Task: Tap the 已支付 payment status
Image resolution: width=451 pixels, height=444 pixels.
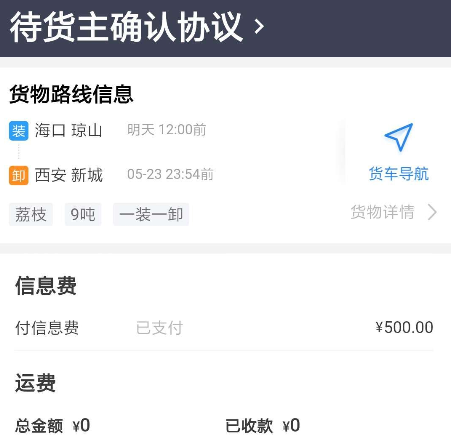Action: coord(159,328)
